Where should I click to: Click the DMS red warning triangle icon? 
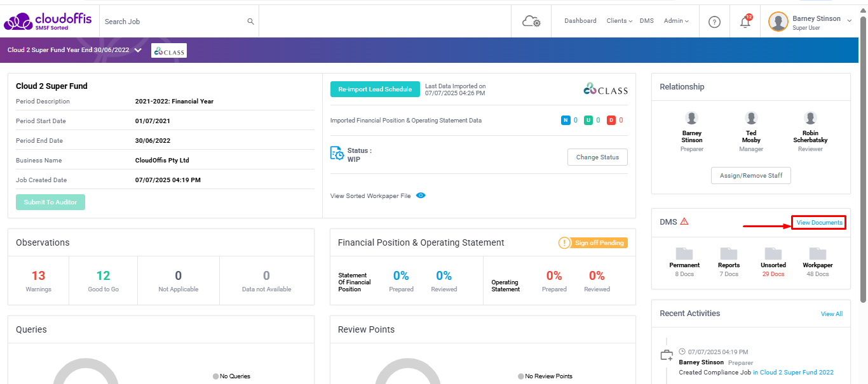point(684,222)
